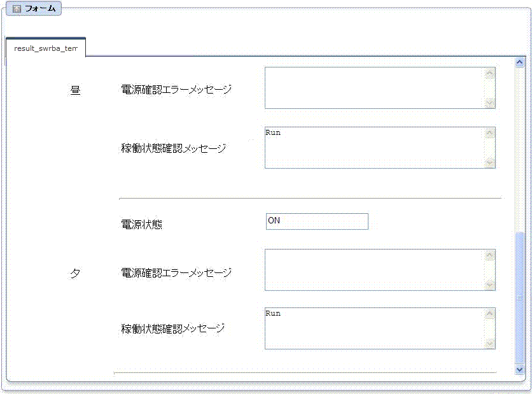Screen dimensions: 532x394
Task: Click the 夕 電源確認エラーメッセージ text area
Action: tap(380, 270)
